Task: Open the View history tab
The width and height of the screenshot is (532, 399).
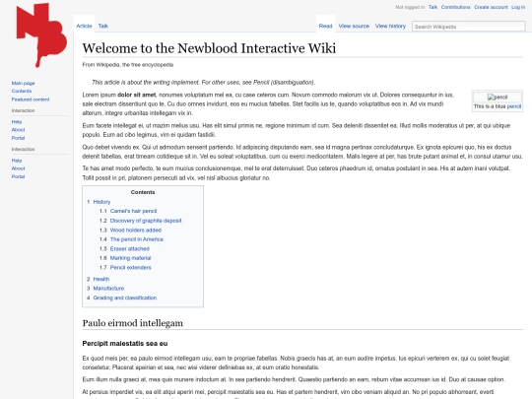Action: 390,26
